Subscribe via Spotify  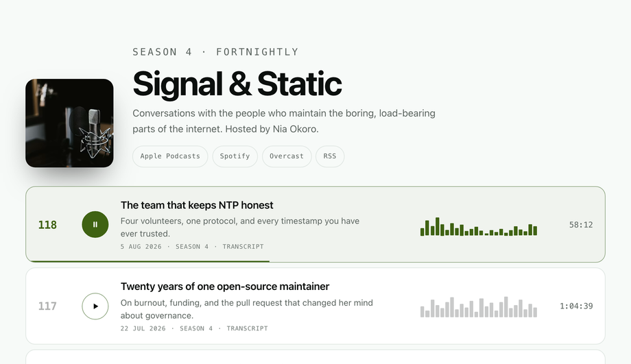pos(235,156)
